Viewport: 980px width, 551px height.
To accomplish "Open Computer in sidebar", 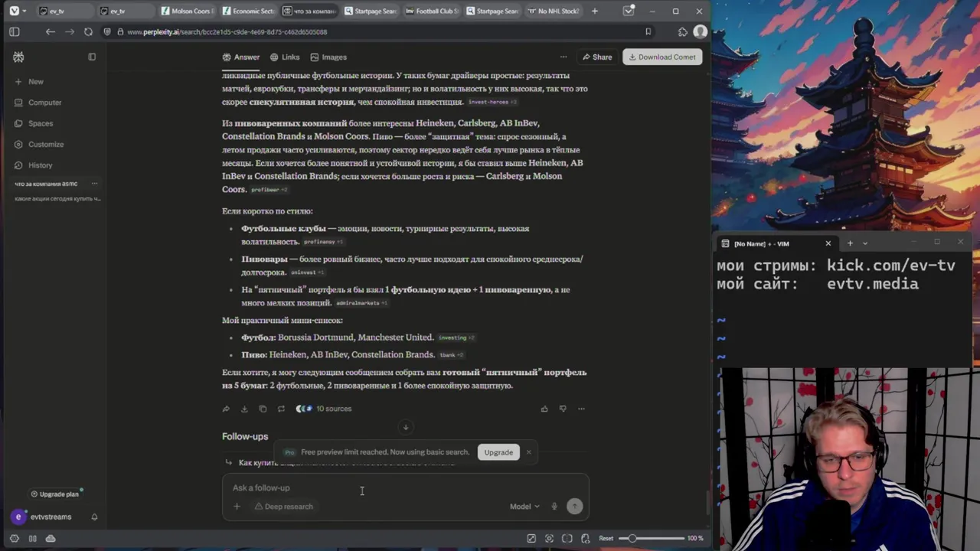I will pos(38,103).
